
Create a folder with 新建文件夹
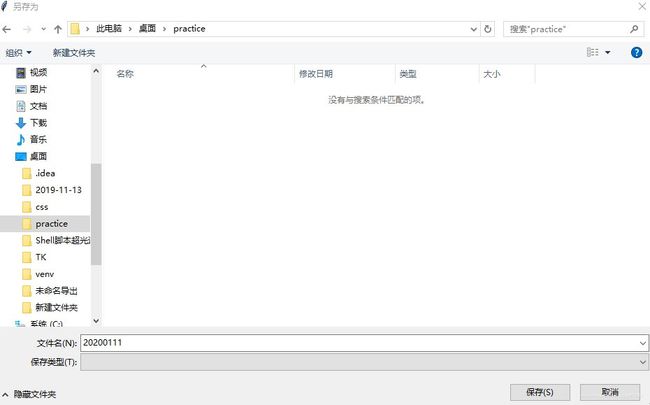click(74, 53)
